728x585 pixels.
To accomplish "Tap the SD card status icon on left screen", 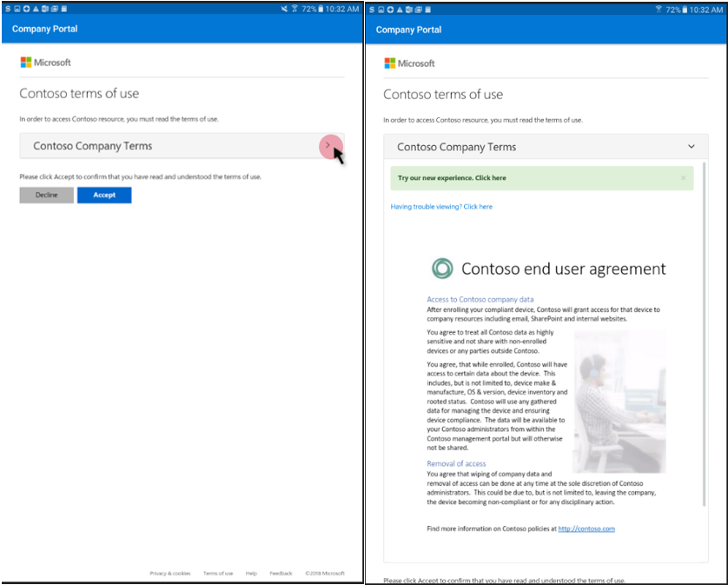I will tap(63, 9).
